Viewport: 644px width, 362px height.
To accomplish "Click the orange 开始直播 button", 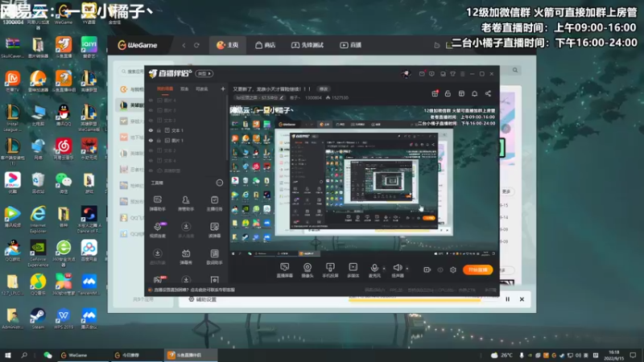I will coord(477,269).
